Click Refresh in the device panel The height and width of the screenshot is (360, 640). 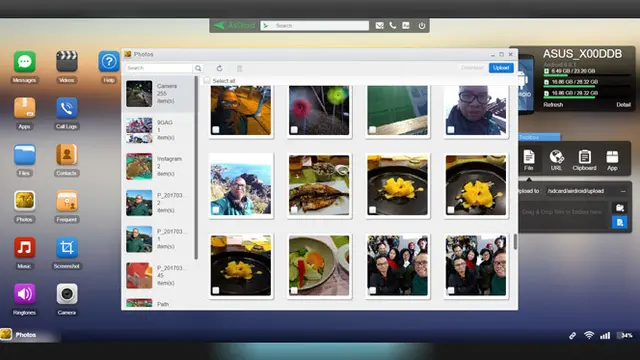coord(553,105)
